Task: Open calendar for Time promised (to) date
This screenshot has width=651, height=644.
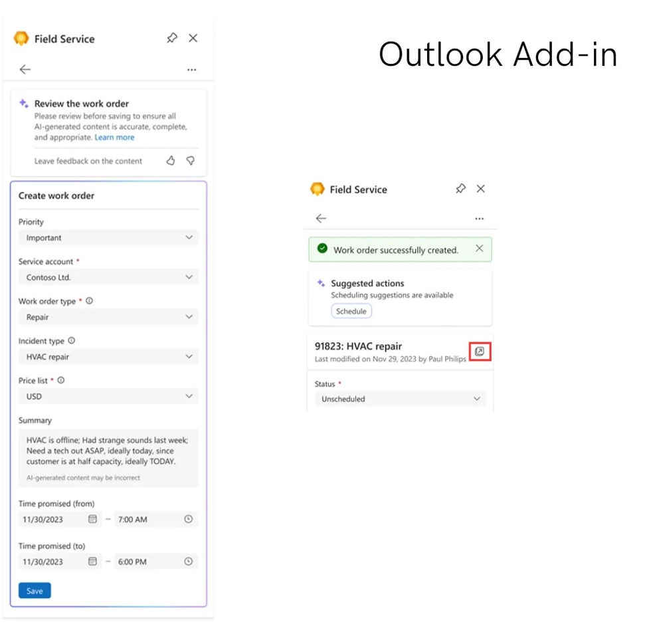Action: pyautogui.click(x=92, y=562)
